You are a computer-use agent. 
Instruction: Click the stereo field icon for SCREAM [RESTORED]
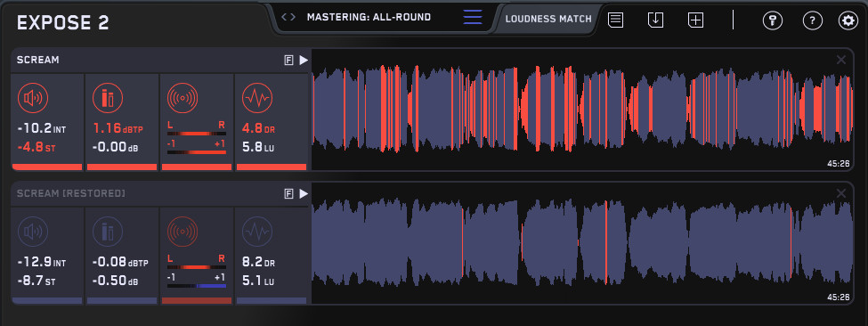click(183, 232)
